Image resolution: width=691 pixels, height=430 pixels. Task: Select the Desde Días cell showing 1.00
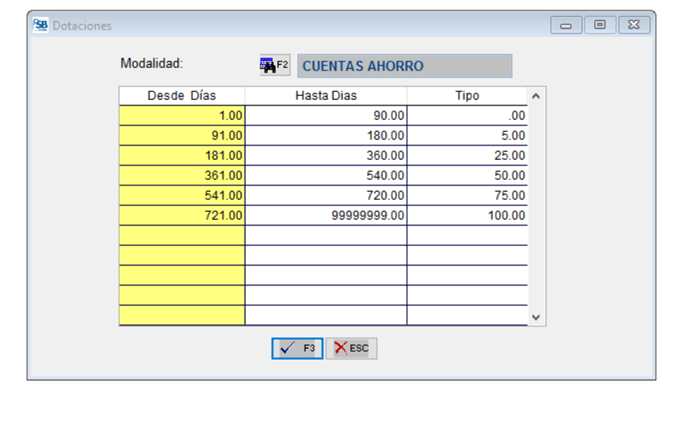[x=181, y=115]
